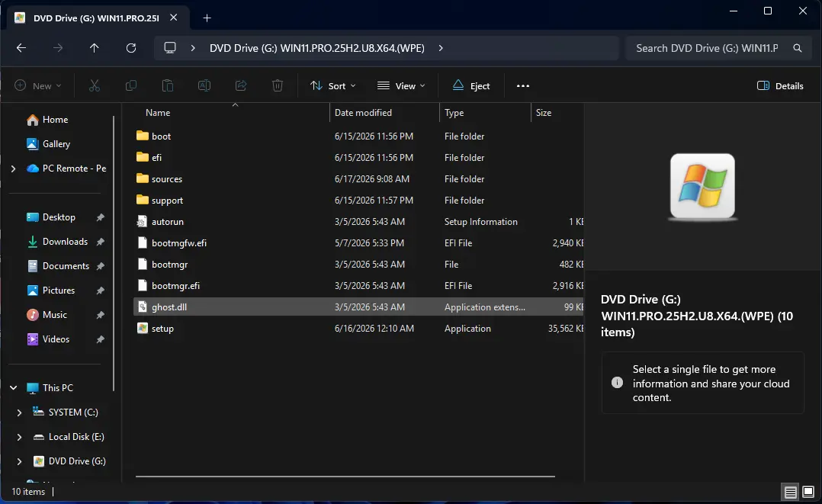The width and height of the screenshot is (822, 504).
Task: Open a new tab with plus button
Action: click(x=207, y=18)
